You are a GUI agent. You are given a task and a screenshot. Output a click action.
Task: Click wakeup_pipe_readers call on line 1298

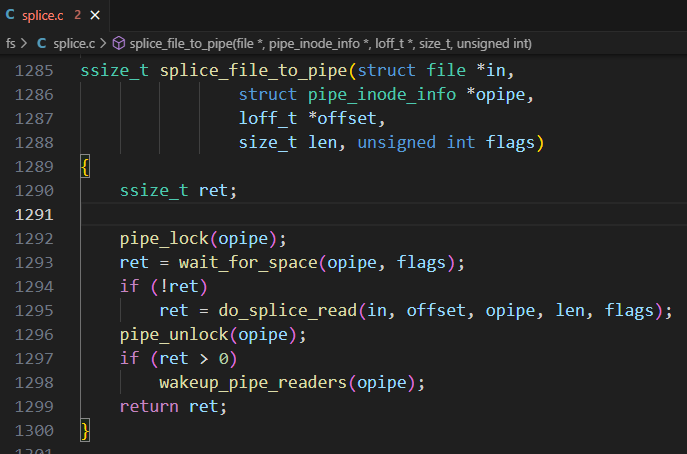[x=253, y=383]
